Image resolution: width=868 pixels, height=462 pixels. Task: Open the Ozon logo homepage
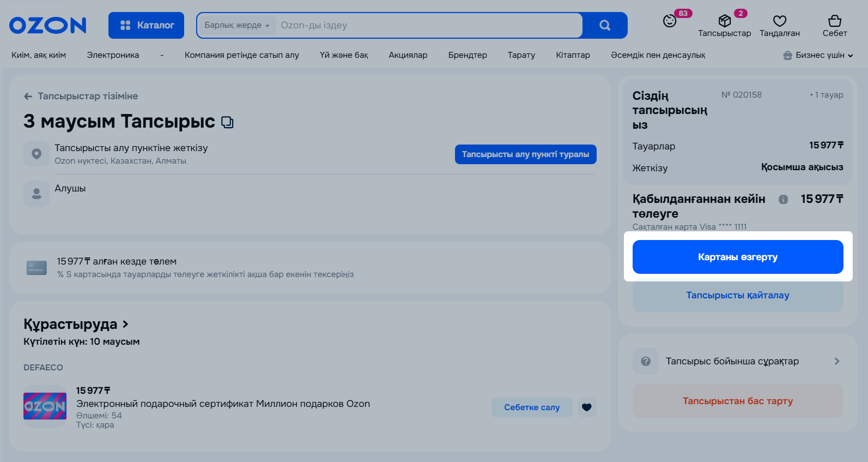pyautogui.click(x=47, y=25)
